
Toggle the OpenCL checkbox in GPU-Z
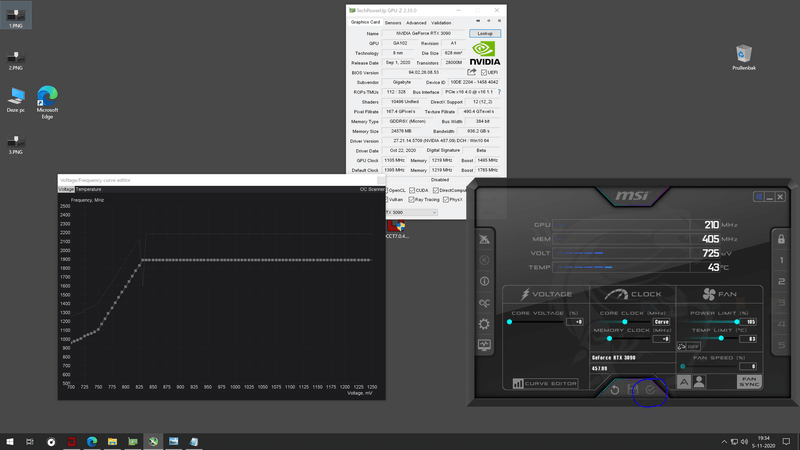point(386,190)
